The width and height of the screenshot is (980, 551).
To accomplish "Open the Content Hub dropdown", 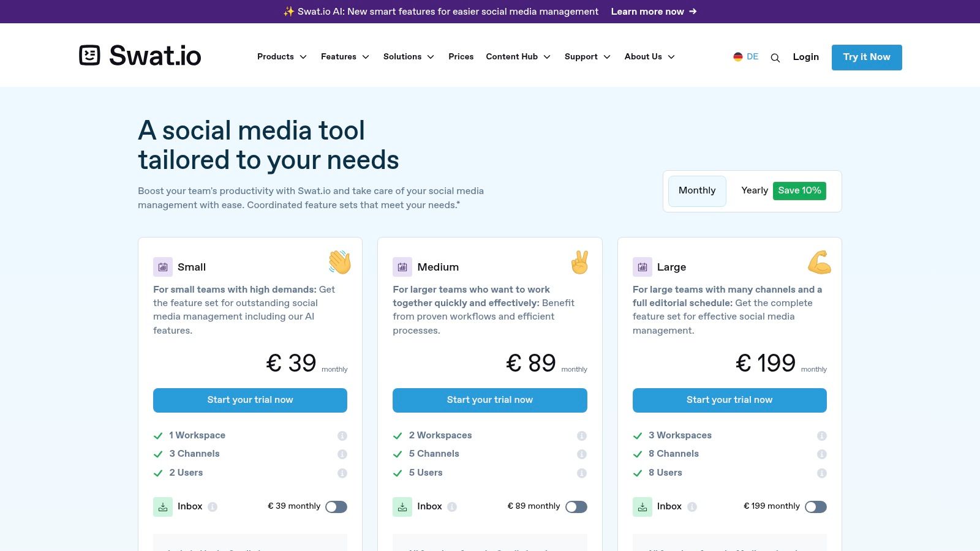I will click(518, 56).
